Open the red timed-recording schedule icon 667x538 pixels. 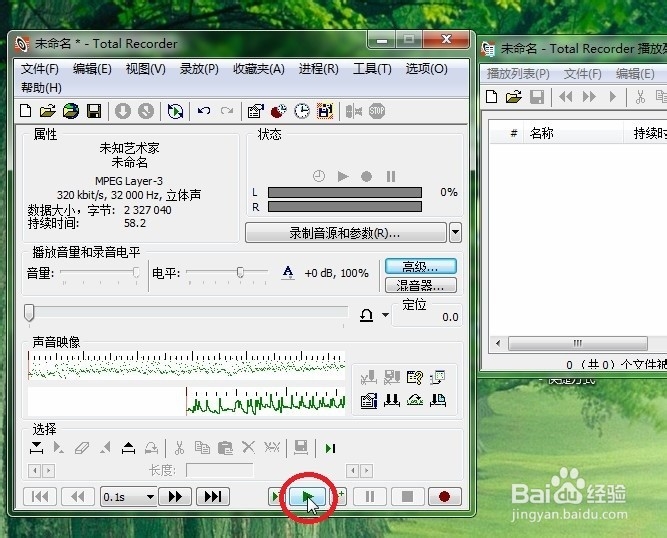click(279, 111)
